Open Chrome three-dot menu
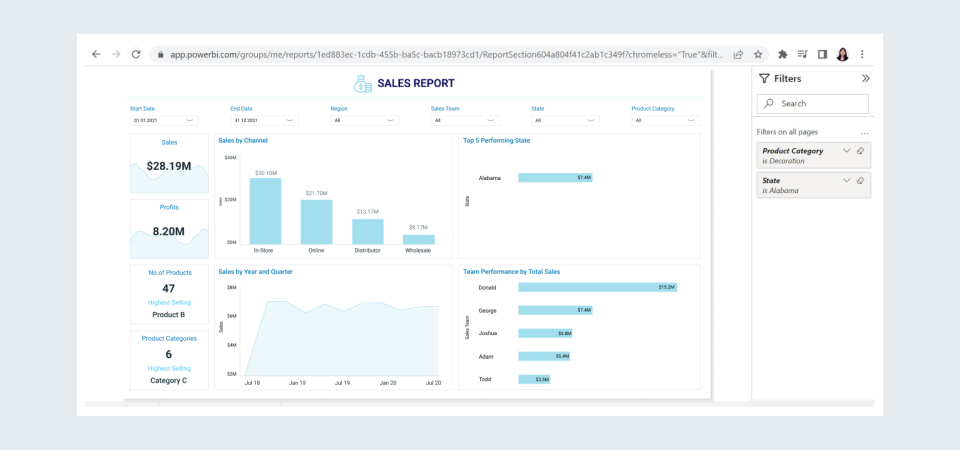 862,54
